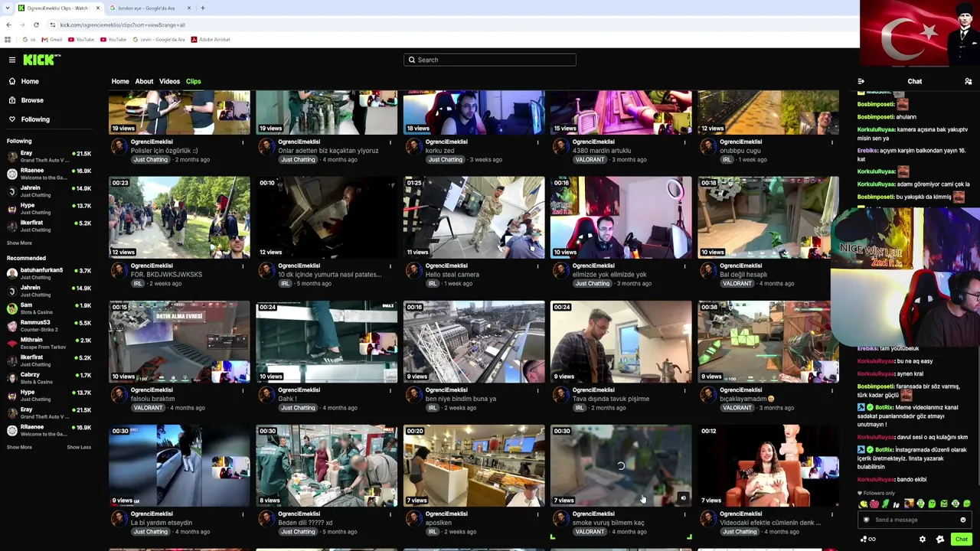Screen dimensions: 980x551
Task: Open the browser tab search dropdown
Action: pos(7,8)
